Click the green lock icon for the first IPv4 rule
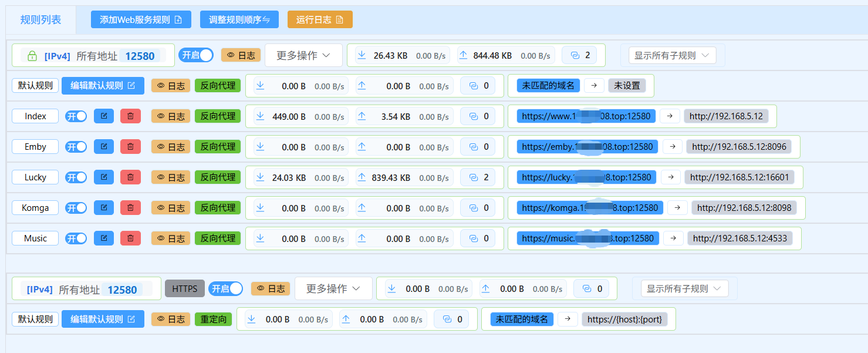Image resolution: width=868 pixels, height=353 pixels. [32, 56]
